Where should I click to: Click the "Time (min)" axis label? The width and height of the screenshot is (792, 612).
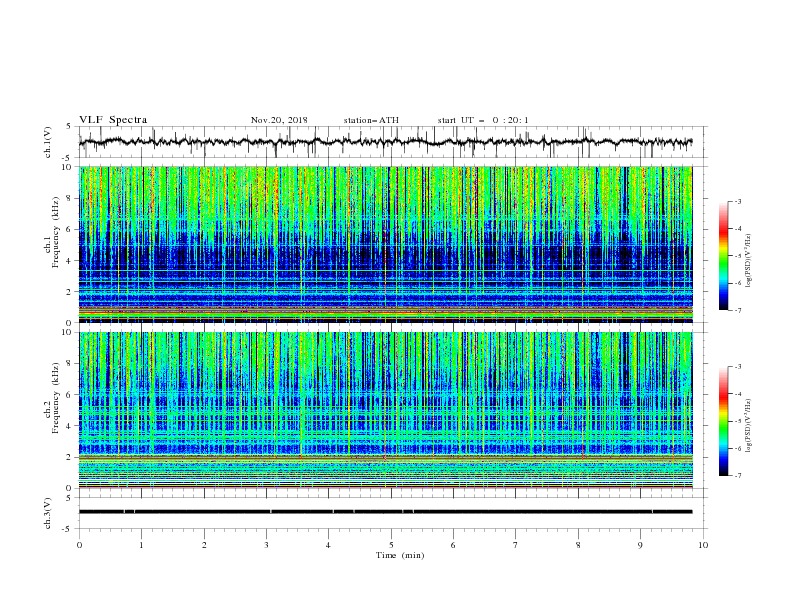coord(400,555)
